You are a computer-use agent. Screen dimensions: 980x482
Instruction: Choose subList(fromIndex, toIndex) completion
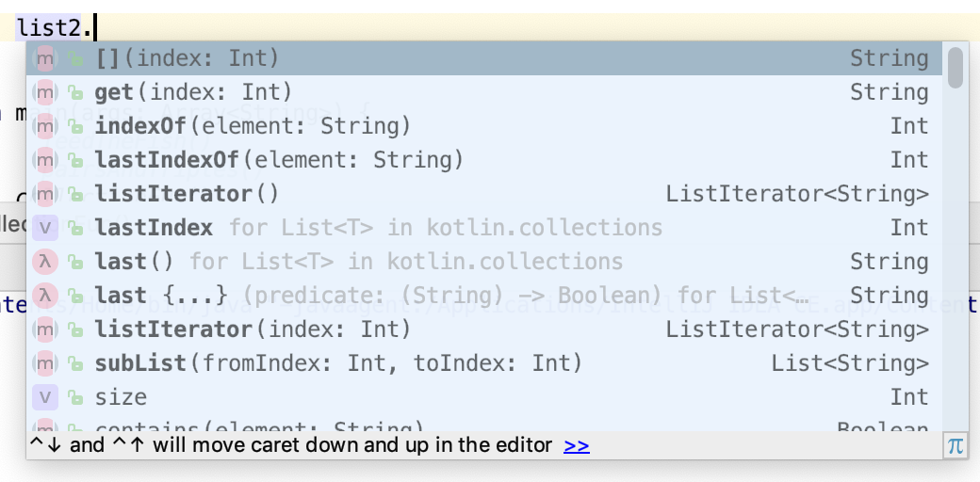coord(338,363)
